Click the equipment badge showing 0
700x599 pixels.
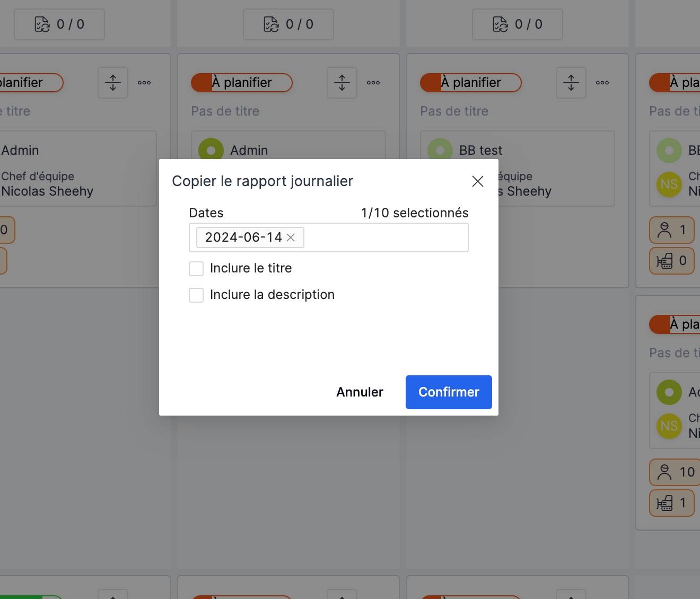click(671, 261)
